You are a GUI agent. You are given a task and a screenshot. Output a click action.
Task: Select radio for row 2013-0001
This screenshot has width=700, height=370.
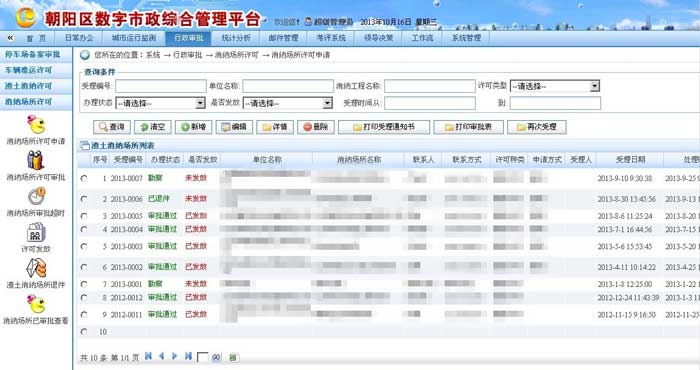click(x=84, y=284)
